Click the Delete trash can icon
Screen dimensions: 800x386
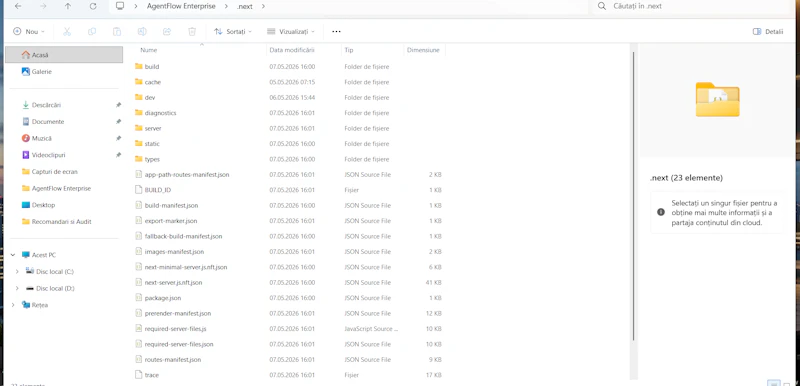[x=192, y=32]
